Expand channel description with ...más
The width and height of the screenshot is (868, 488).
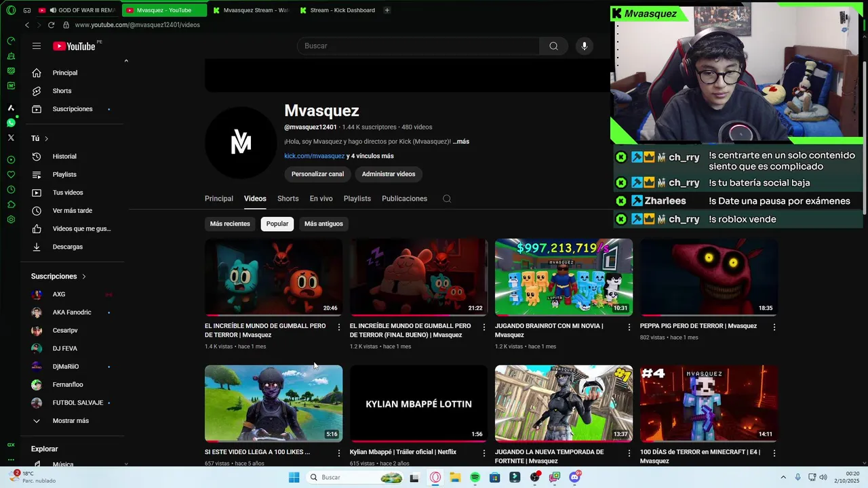pyautogui.click(x=461, y=142)
